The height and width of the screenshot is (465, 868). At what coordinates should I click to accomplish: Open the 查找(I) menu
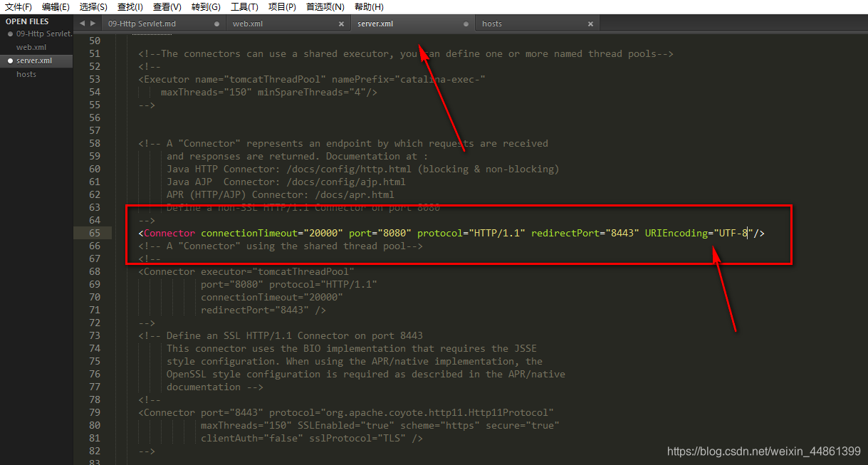click(x=130, y=7)
